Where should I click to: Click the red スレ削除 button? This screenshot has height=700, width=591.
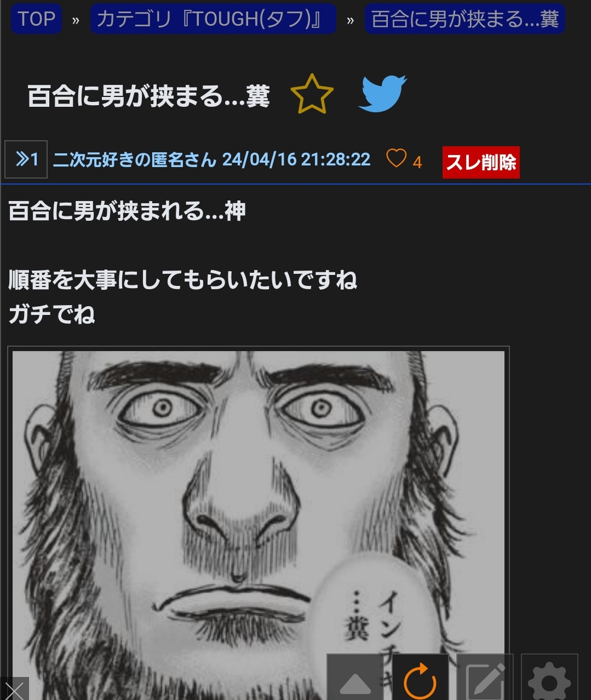point(481,162)
